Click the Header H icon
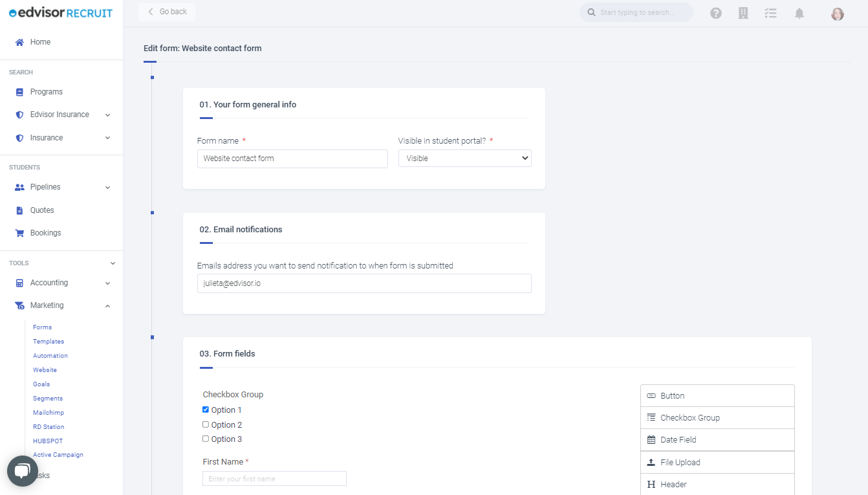 tap(651, 485)
